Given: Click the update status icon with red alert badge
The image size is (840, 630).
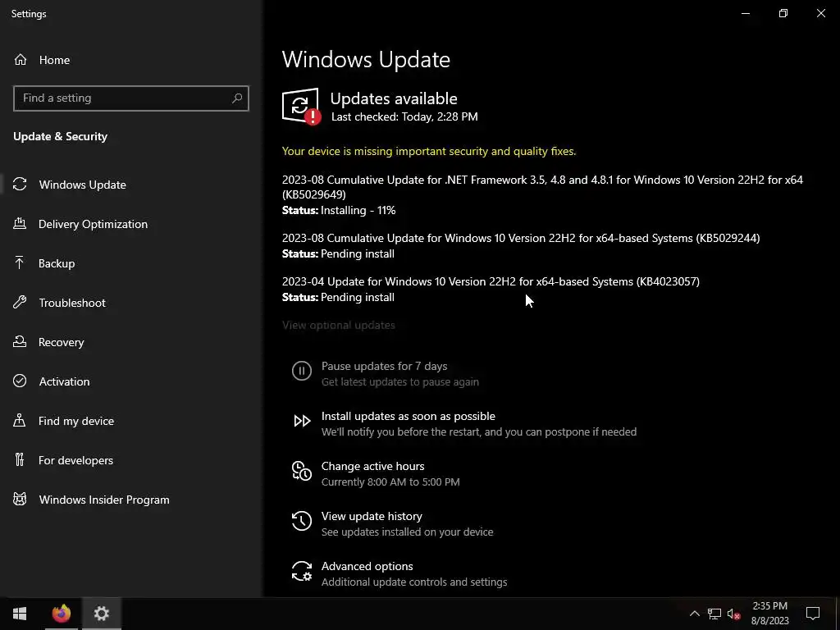Looking at the screenshot, I should point(301,107).
